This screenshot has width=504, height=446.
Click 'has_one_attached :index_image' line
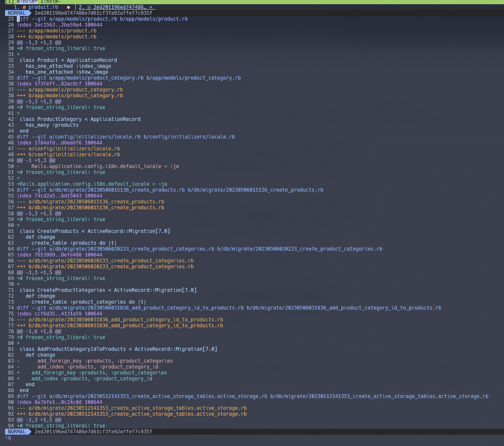[68, 66]
